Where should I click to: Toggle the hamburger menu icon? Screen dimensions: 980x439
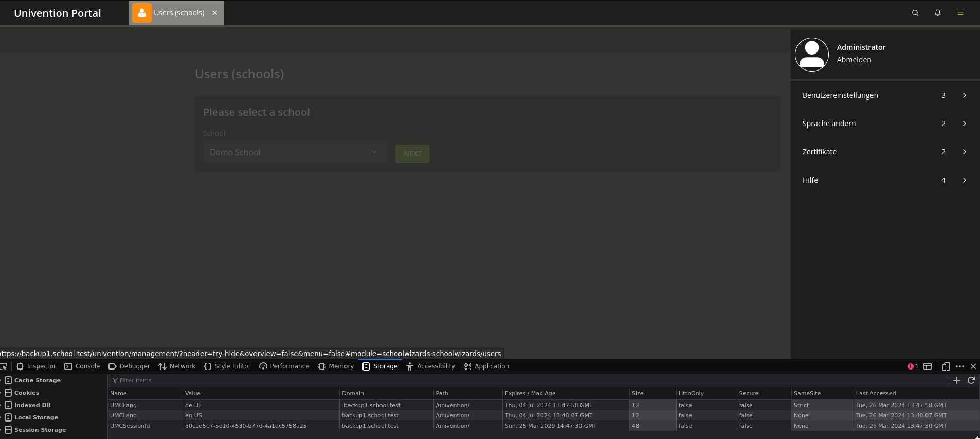tap(960, 13)
